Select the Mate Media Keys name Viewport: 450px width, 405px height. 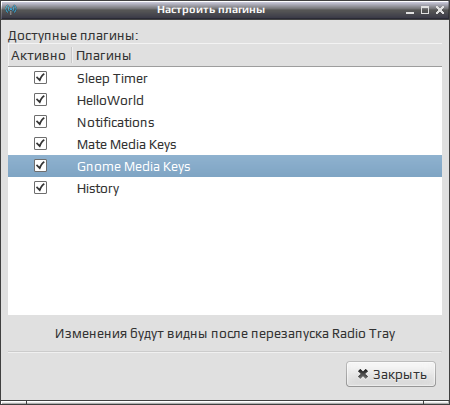pos(127,145)
